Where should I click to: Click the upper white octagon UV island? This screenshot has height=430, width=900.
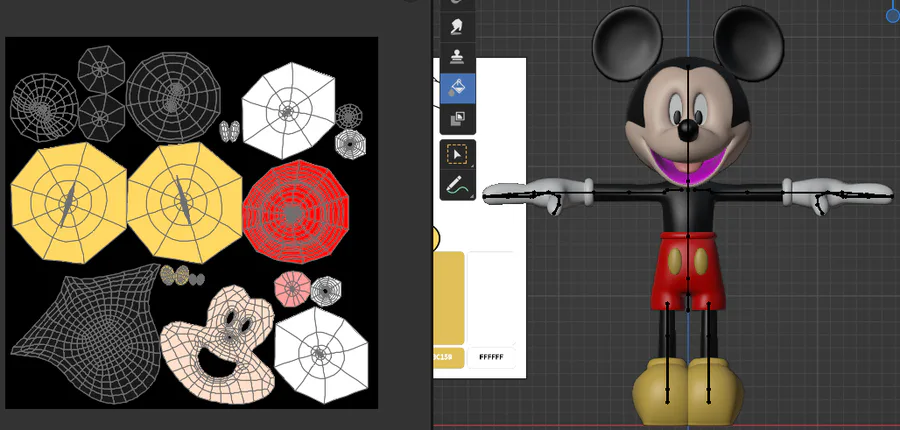pyautogui.click(x=288, y=110)
